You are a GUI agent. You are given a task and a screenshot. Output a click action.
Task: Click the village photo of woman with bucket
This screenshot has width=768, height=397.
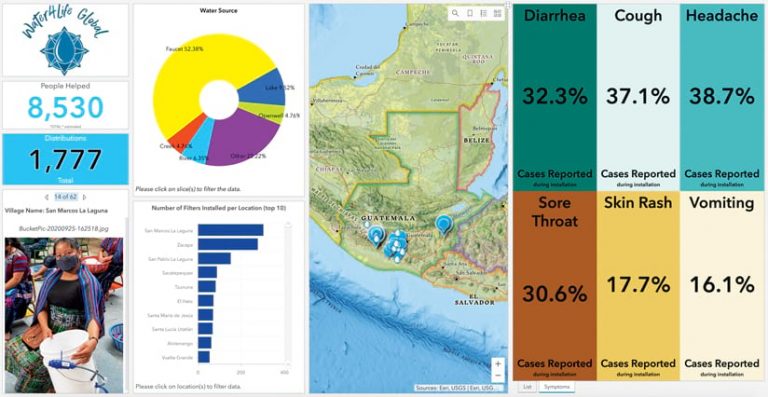tap(64, 315)
